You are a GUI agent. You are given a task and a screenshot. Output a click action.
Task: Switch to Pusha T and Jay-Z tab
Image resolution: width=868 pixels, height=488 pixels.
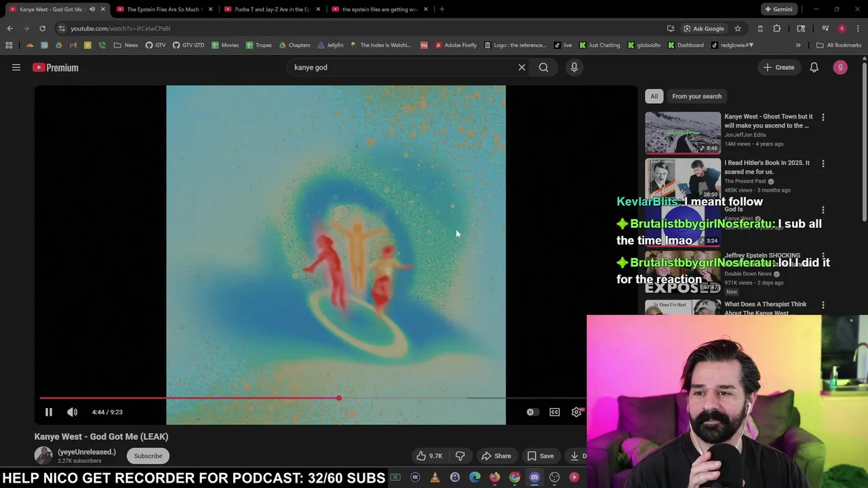coord(271,9)
